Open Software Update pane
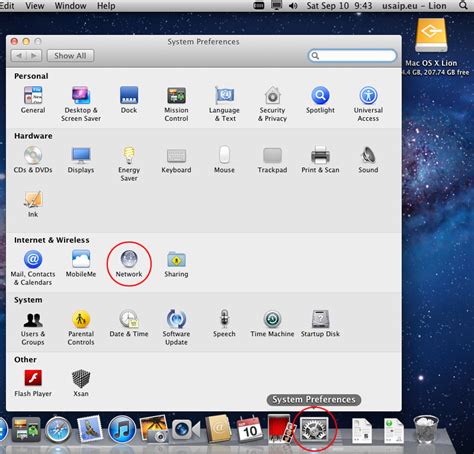 click(x=176, y=327)
